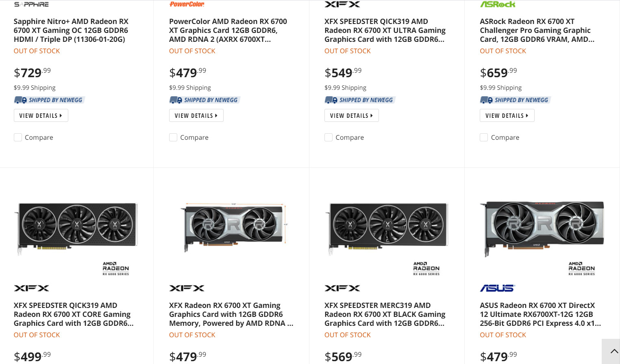Click the ASRock brand logo
The image size is (620, 364).
click(498, 4)
